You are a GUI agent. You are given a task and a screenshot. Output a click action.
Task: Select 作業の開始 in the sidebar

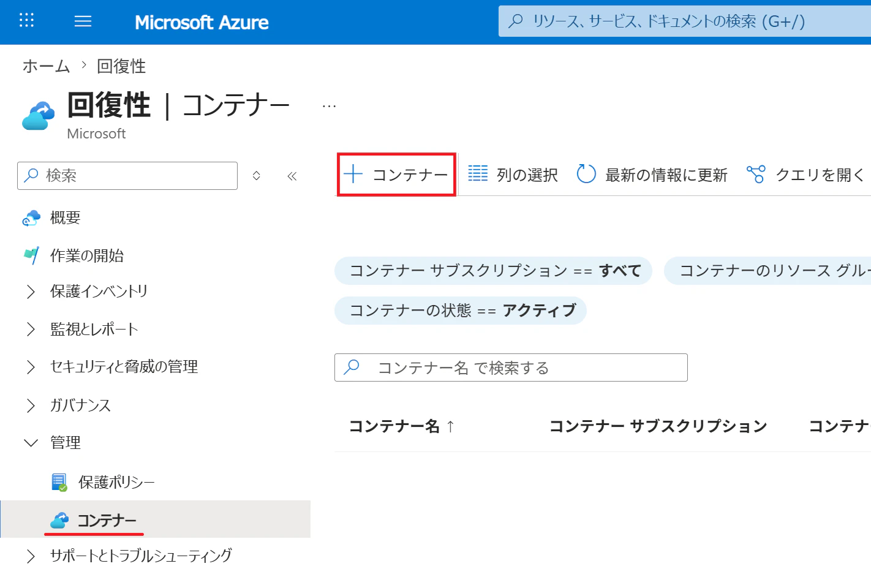[x=87, y=255]
